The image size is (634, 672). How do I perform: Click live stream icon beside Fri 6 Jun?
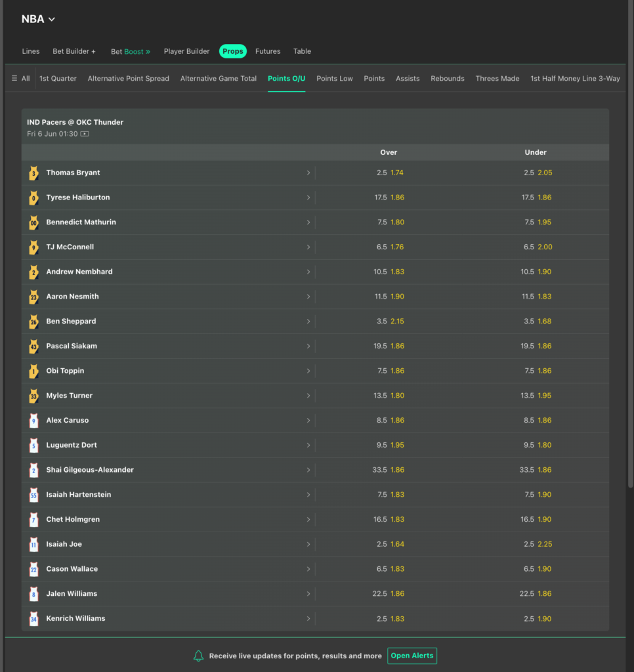[85, 134]
